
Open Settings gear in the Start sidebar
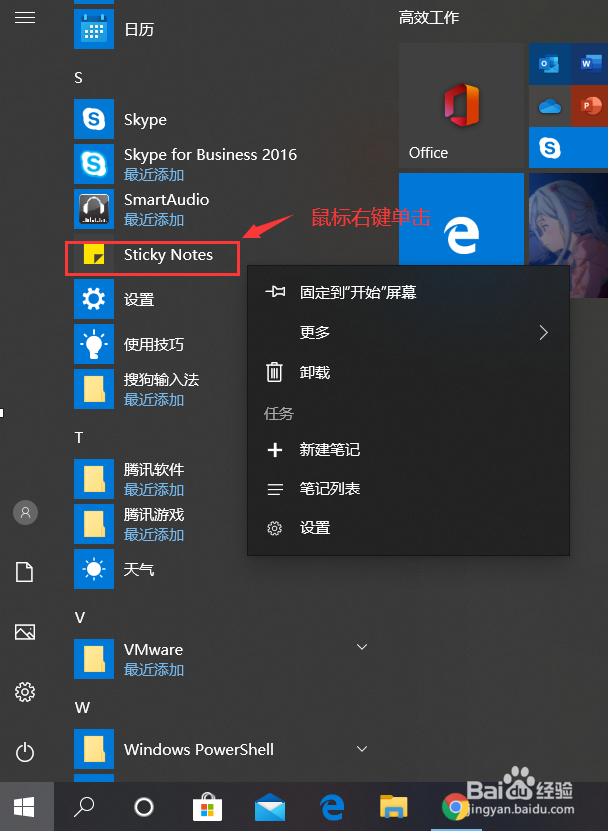coord(25,692)
